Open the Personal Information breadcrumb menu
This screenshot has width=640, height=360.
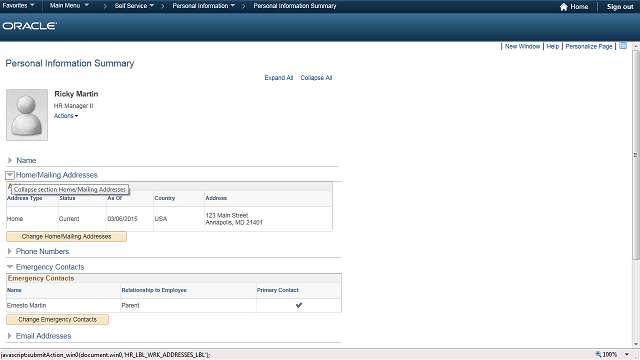[204, 6]
